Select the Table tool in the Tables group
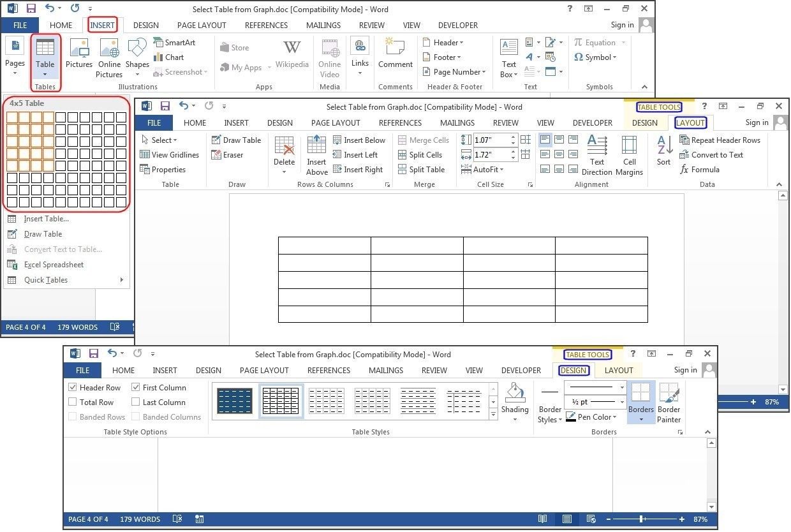791x532 pixels. pos(45,57)
